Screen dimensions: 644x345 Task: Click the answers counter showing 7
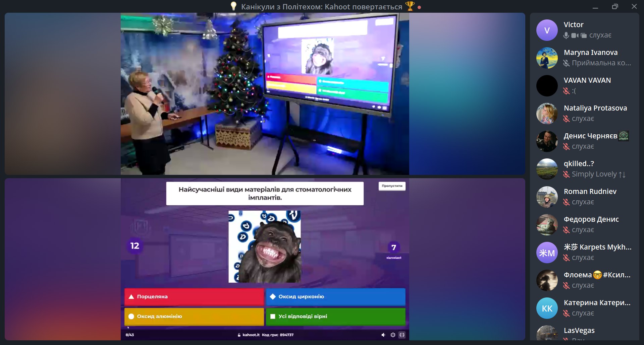click(394, 248)
